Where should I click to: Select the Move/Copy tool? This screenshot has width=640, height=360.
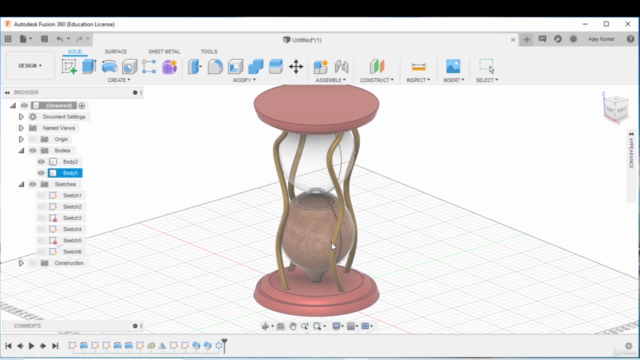coord(296,66)
